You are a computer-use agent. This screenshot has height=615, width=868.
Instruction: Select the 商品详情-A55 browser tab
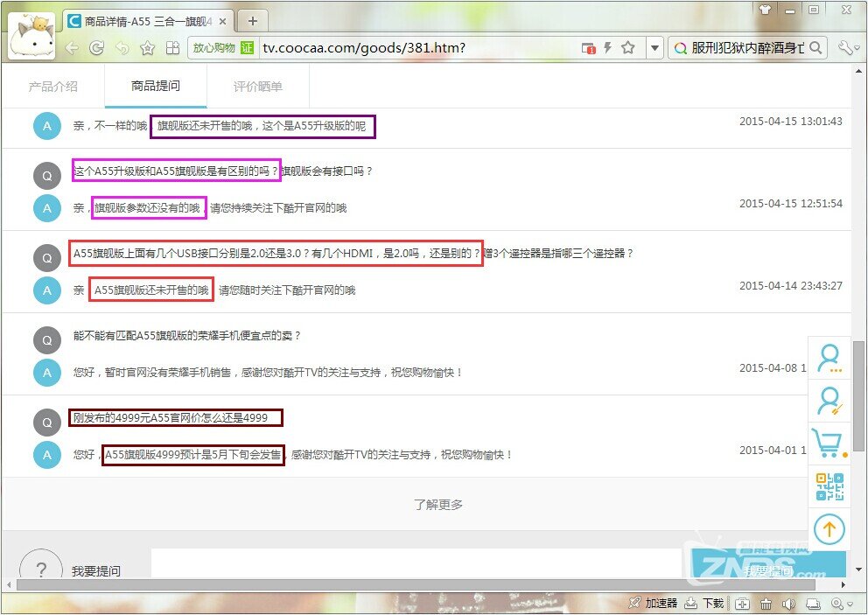click(x=147, y=21)
